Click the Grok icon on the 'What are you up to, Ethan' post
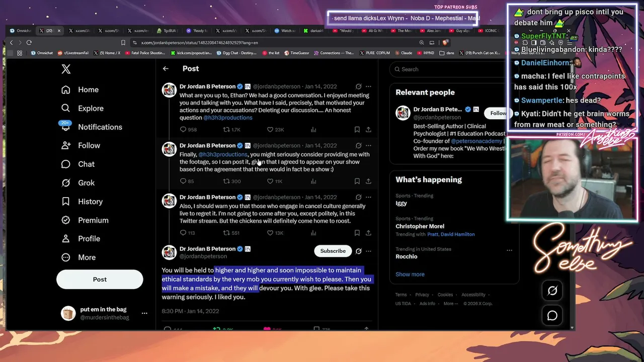The height and width of the screenshot is (362, 644). pyautogui.click(x=358, y=86)
